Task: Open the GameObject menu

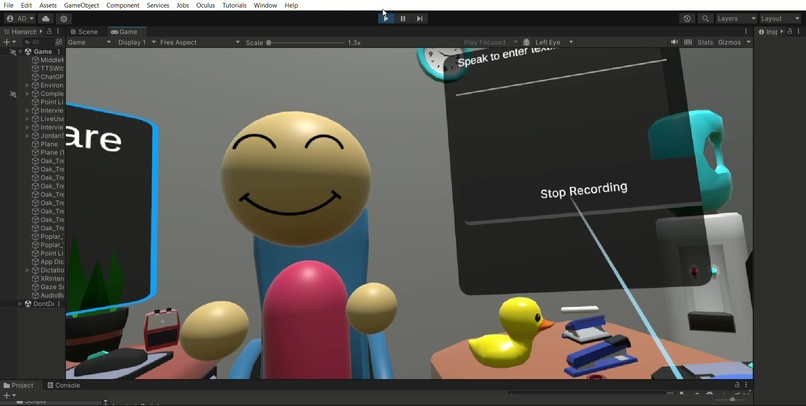Action: point(81,5)
